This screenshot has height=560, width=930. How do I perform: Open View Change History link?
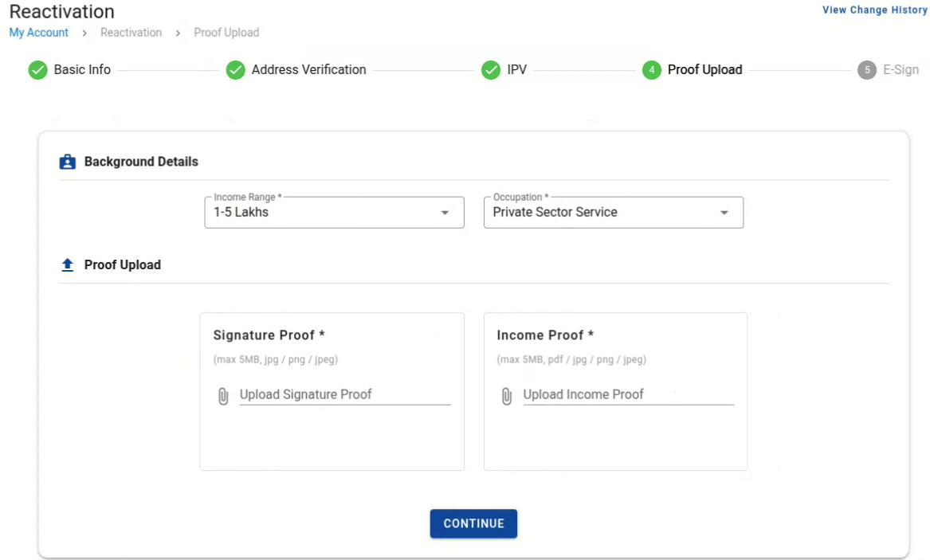(875, 10)
